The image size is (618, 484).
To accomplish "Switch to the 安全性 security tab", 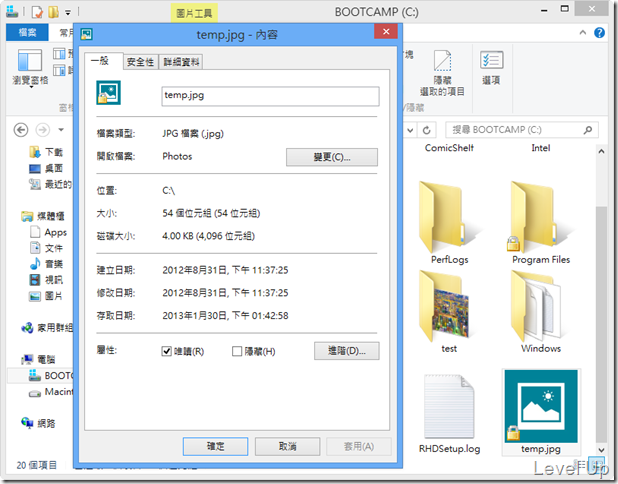I will coord(140,62).
